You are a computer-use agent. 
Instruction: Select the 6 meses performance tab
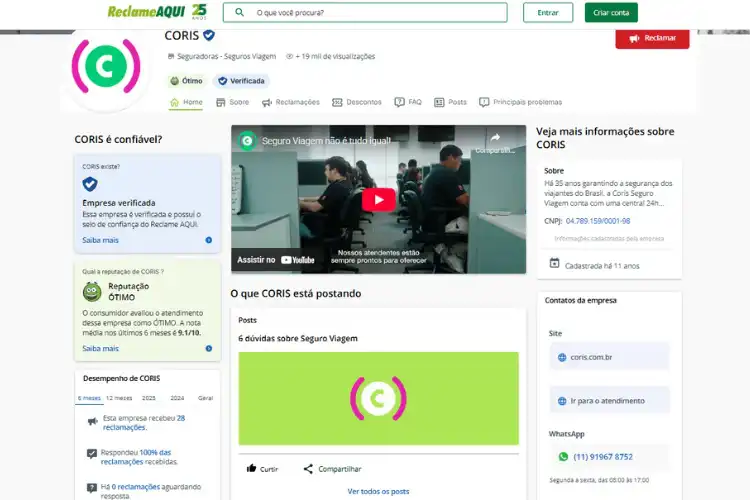[89, 398]
